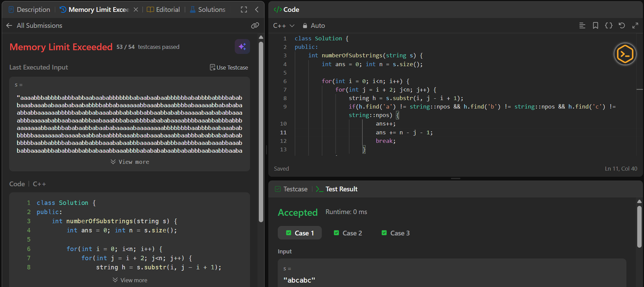Screen dimensions: 644x287
Task: Go back to All Submissions
Action: [34, 25]
